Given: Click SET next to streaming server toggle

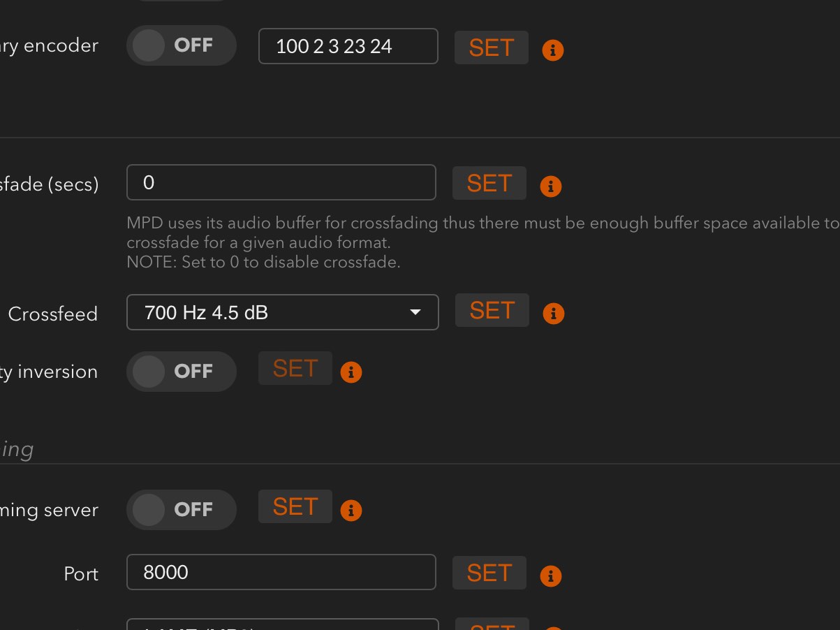Looking at the screenshot, I should (295, 506).
